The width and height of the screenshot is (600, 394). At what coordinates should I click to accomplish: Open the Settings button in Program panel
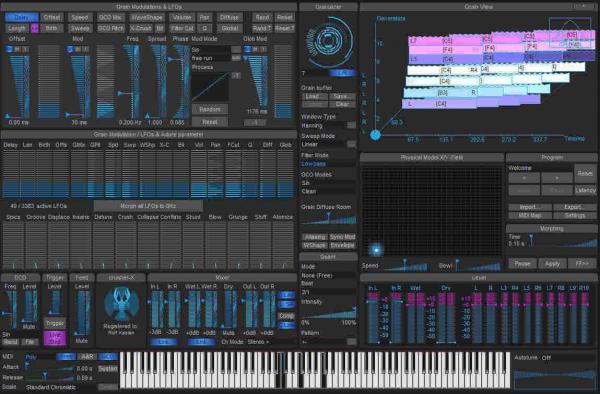[x=575, y=215]
